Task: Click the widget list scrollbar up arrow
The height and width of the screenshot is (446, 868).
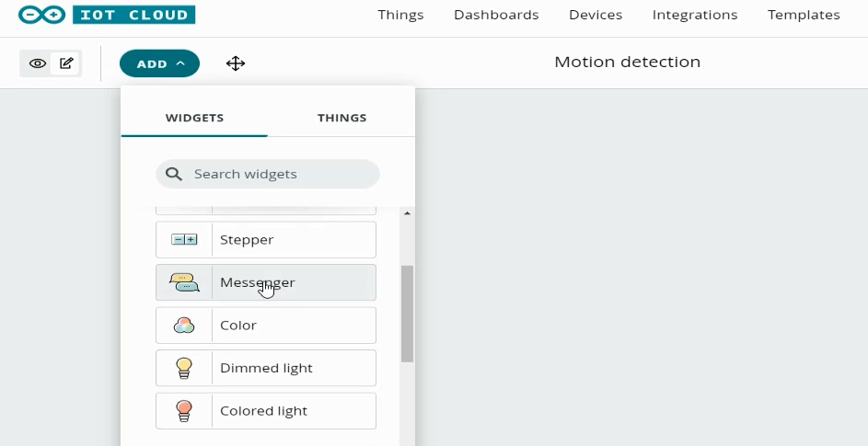Action: pos(408,213)
